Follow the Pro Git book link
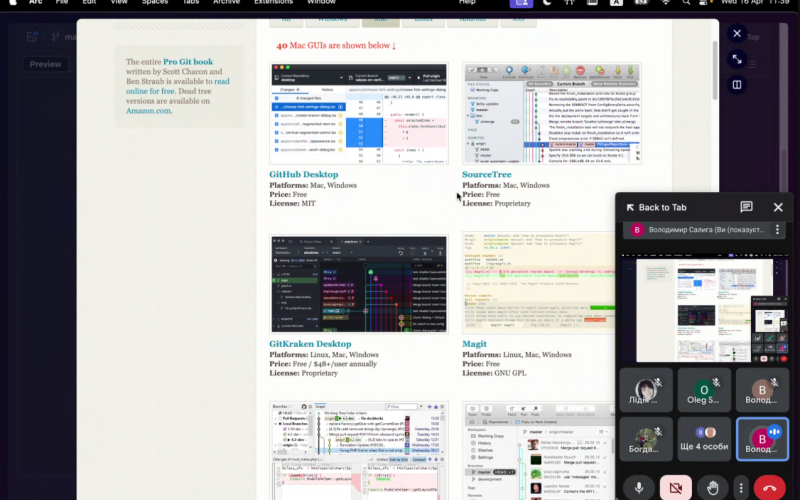 tap(188, 62)
